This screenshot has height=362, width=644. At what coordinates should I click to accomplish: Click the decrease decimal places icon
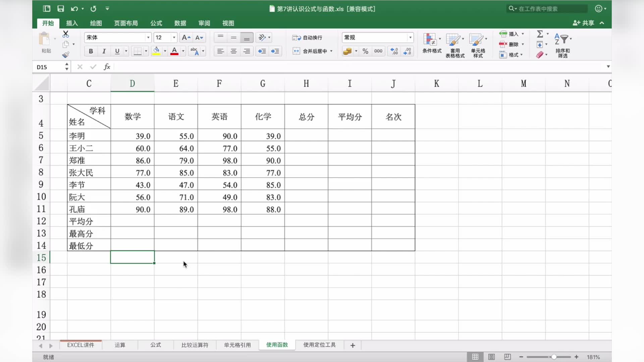click(407, 51)
